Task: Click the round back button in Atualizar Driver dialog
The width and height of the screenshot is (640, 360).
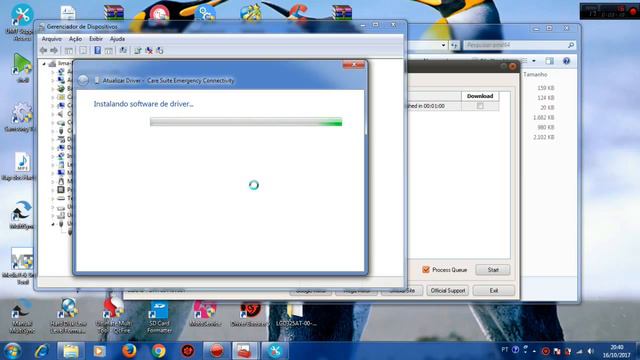Action: point(83,80)
